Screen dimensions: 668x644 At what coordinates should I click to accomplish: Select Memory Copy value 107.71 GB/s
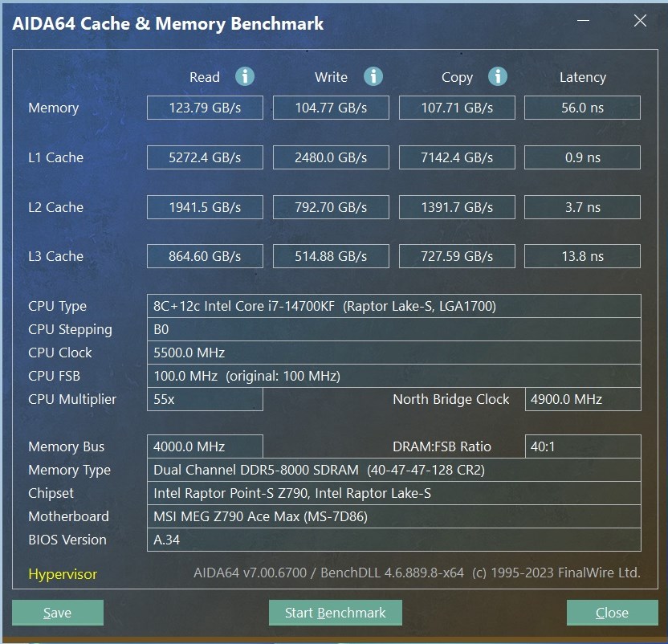point(457,108)
